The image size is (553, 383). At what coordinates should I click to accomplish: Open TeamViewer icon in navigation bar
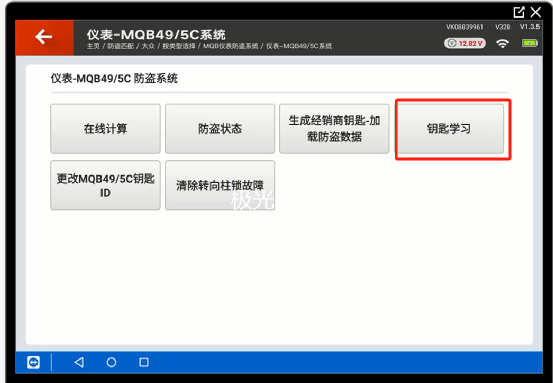(x=34, y=362)
